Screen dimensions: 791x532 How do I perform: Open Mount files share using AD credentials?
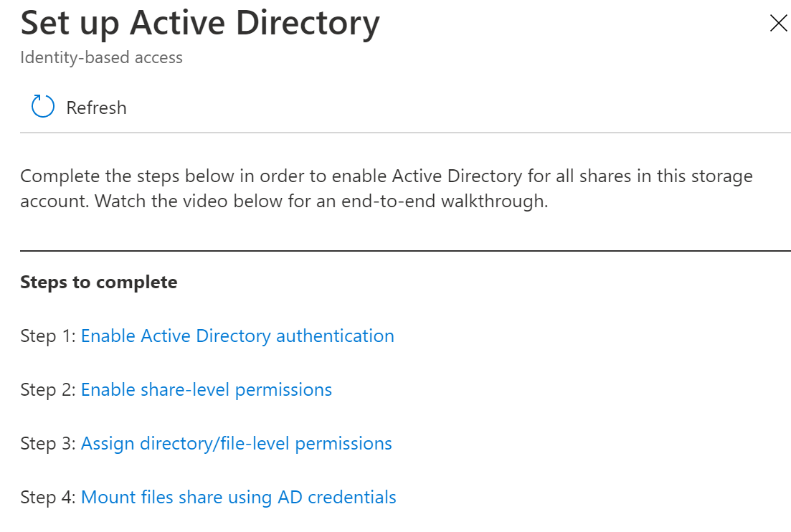point(239,497)
